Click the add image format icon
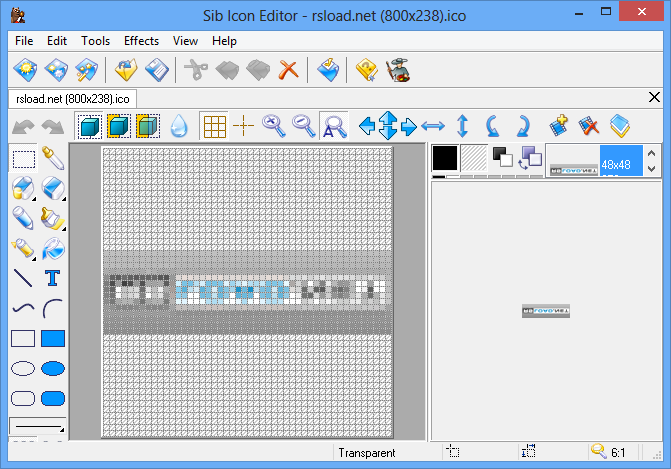Screen dimensions: 671x469 coord(559,126)
